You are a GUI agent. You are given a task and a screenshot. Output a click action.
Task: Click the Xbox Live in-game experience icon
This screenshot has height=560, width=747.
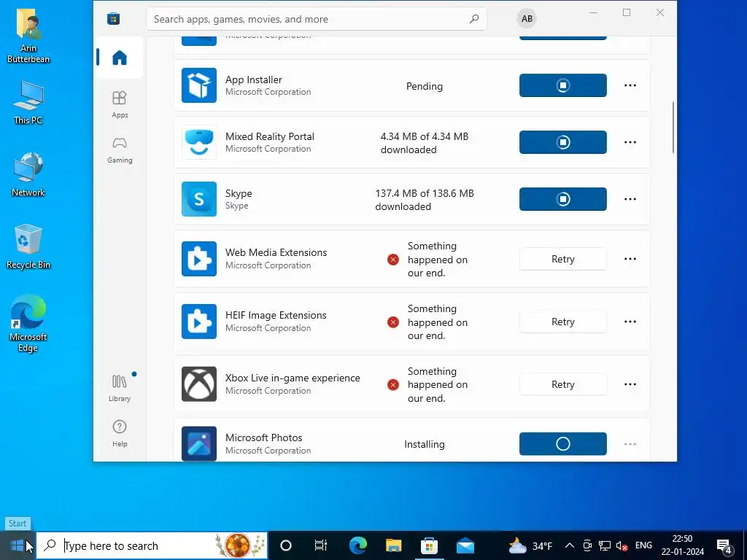click(199, 384)
